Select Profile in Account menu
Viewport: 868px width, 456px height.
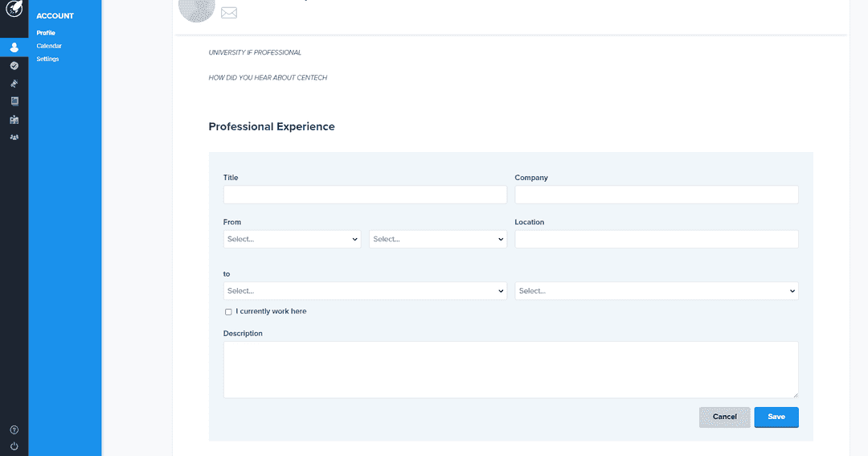[46, 33]
